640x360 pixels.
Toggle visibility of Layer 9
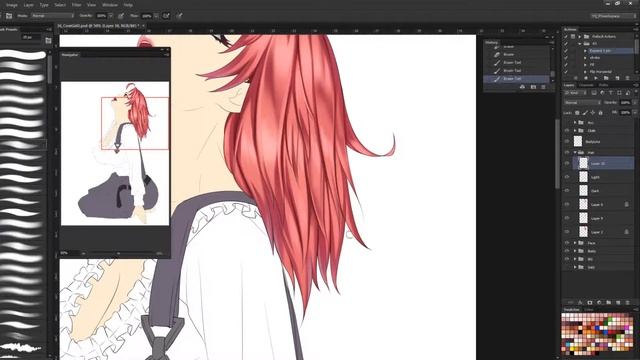[567, 218]
